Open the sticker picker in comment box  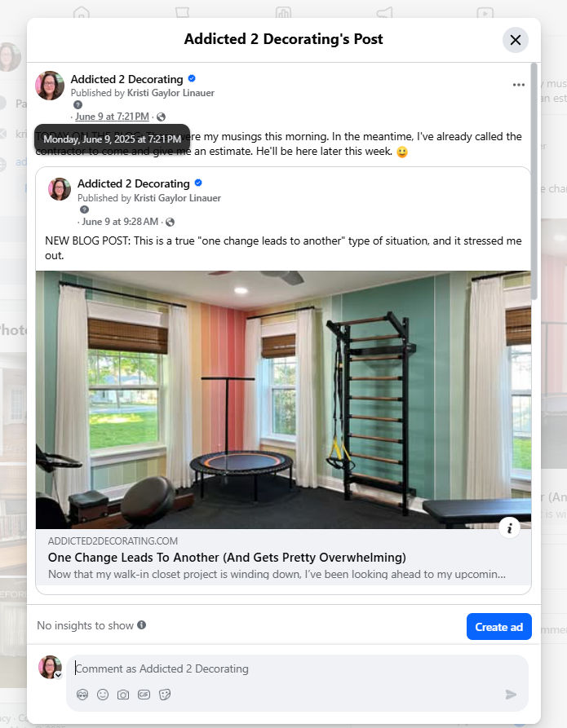(x=165, y=695)
